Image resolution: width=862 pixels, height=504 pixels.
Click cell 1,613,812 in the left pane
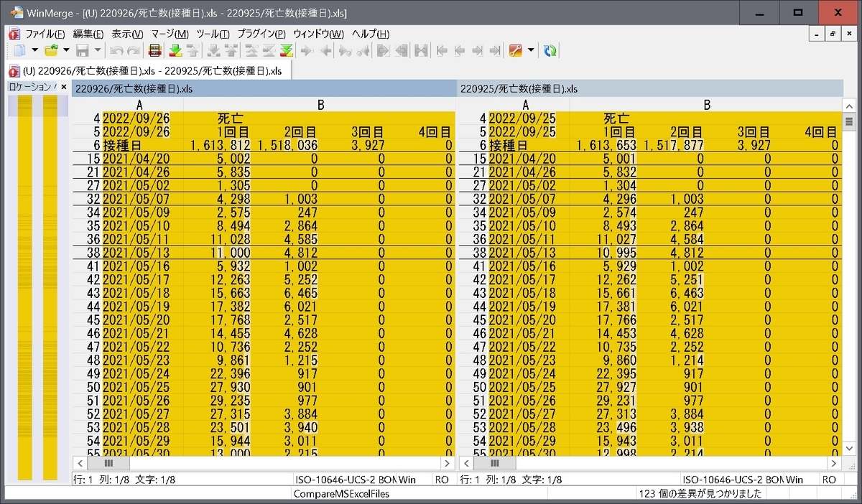221,145
